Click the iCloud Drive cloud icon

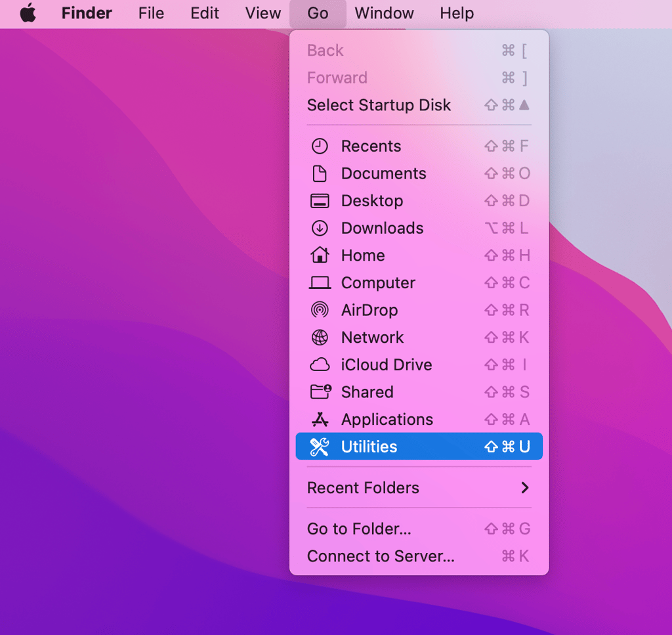pos(320,365)
